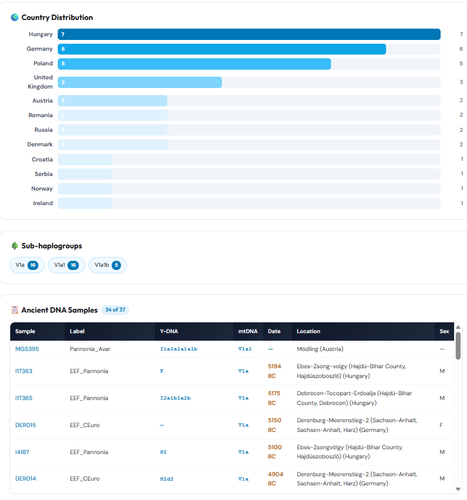The height and width of the screenshot is (500, 467).
Task: Sort table by Sex column header
Action: (x=444, y=331)
